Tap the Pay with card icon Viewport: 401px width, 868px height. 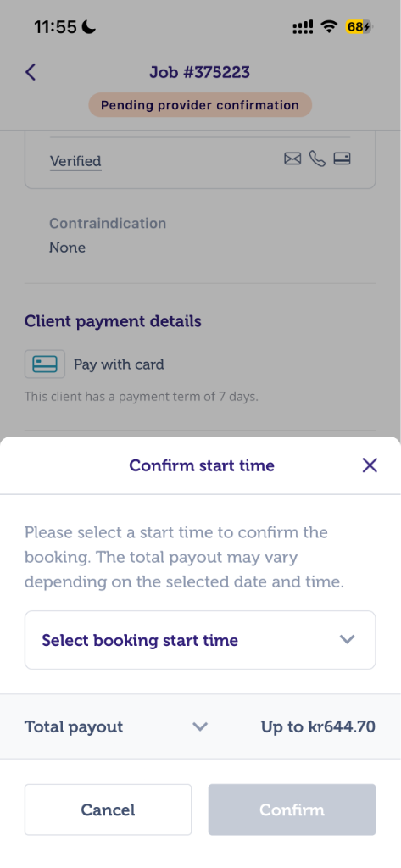coord(45,364)
